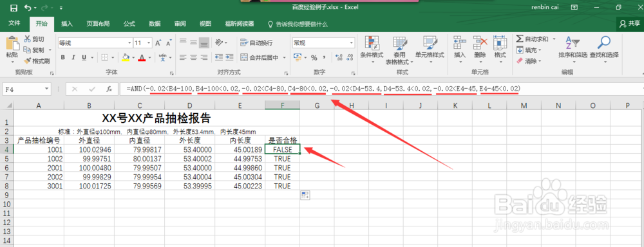Switch to the View (视图) tab

point(205,24)
